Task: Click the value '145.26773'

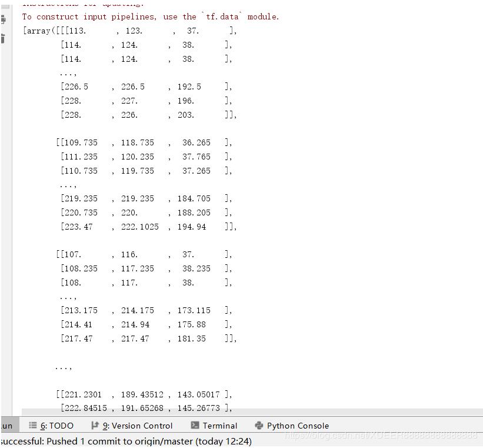Action: (x=199, y=408)
